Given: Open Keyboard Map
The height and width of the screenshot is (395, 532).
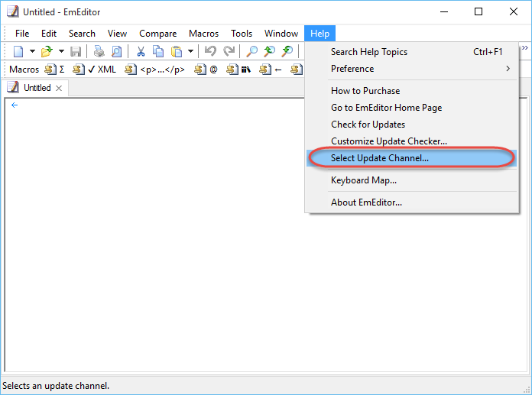Looking at the screenshot, I should [412, 180].
